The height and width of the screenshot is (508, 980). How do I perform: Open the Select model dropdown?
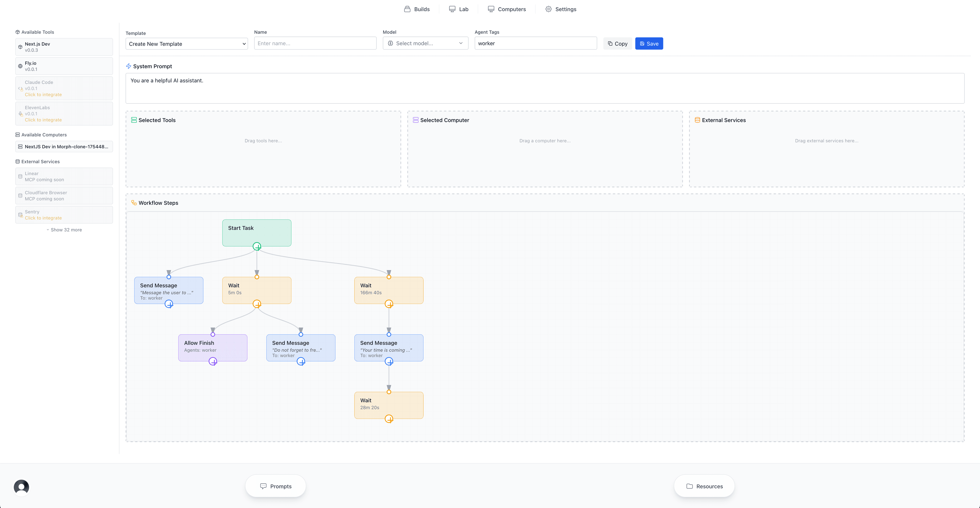(425, 43)
